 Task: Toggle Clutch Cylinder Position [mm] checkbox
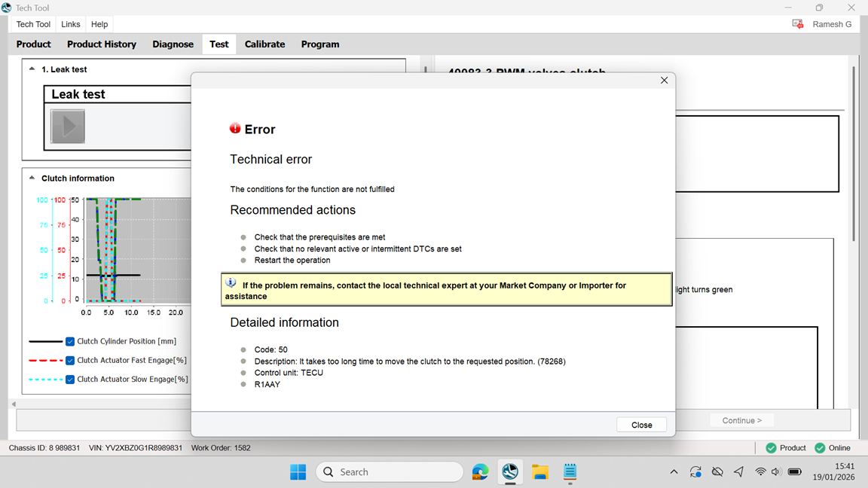tap(70, 341)
